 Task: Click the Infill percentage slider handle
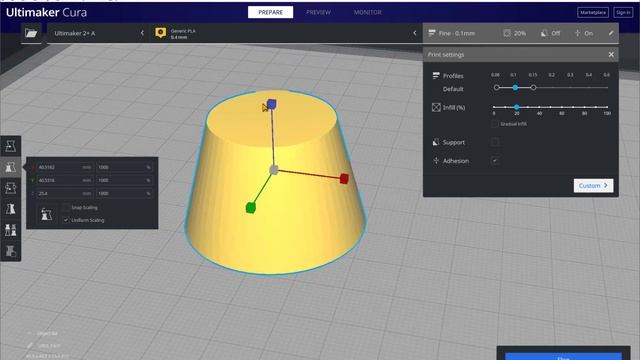coord(516,107)
